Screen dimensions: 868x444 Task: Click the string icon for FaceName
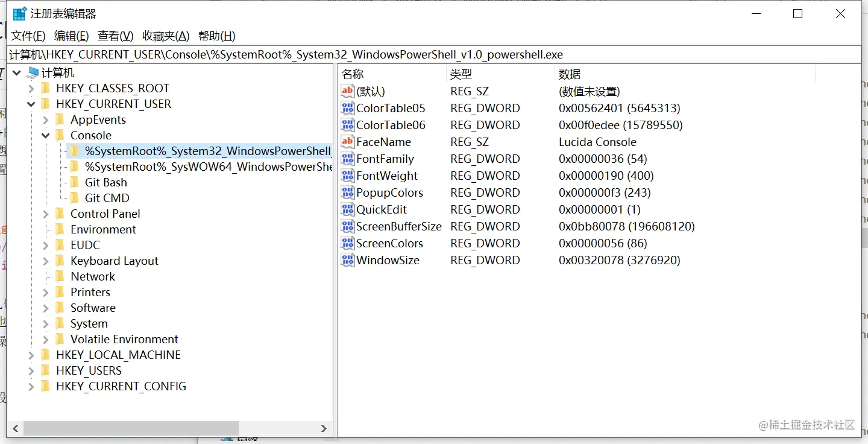click(x=348, y=142)
